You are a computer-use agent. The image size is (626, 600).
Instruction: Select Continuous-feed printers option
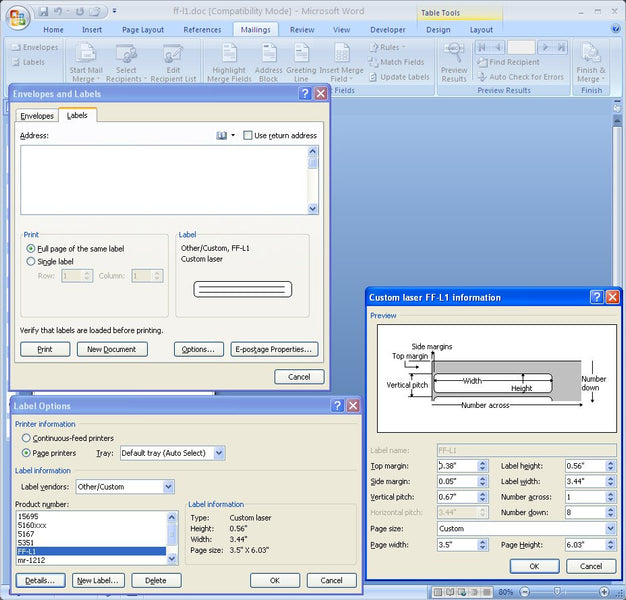pos(25,438)
